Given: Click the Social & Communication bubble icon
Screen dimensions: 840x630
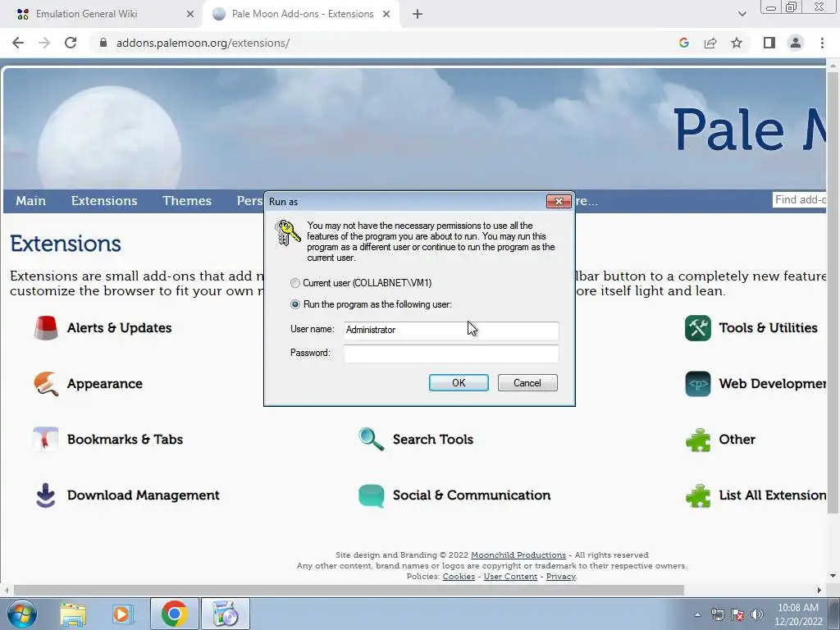Looking at the screenshot, I should [x=372, y=495].
